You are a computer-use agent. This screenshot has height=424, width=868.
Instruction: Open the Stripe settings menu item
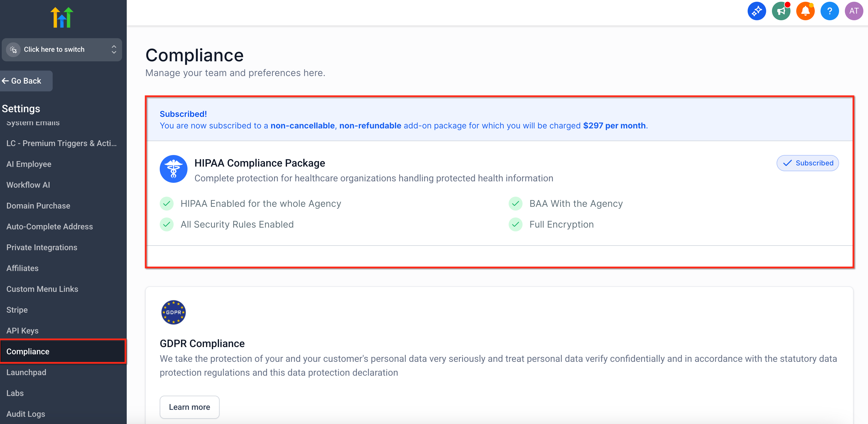(17, 310)
